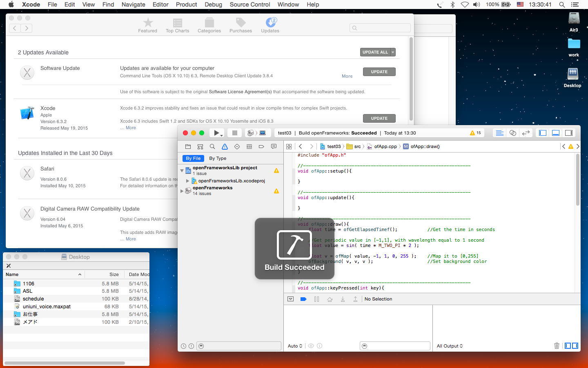
Task: Toggle the Utilities panel visibility
Action: (568, 133)
